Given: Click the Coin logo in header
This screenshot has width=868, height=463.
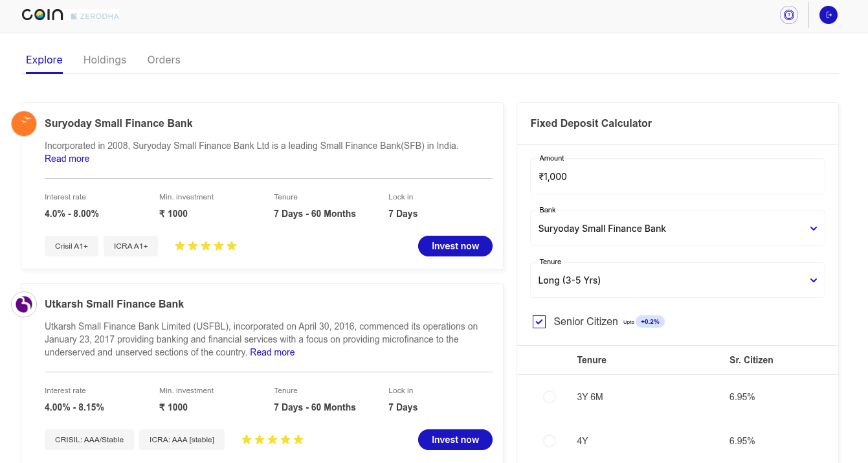Looking at the screenshot, I should point(42,15).
